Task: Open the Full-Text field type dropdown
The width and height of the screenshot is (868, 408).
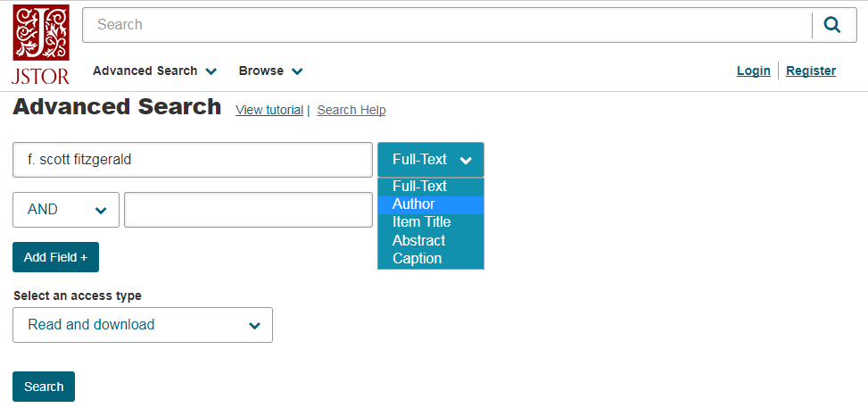Action: pos(431,160)
